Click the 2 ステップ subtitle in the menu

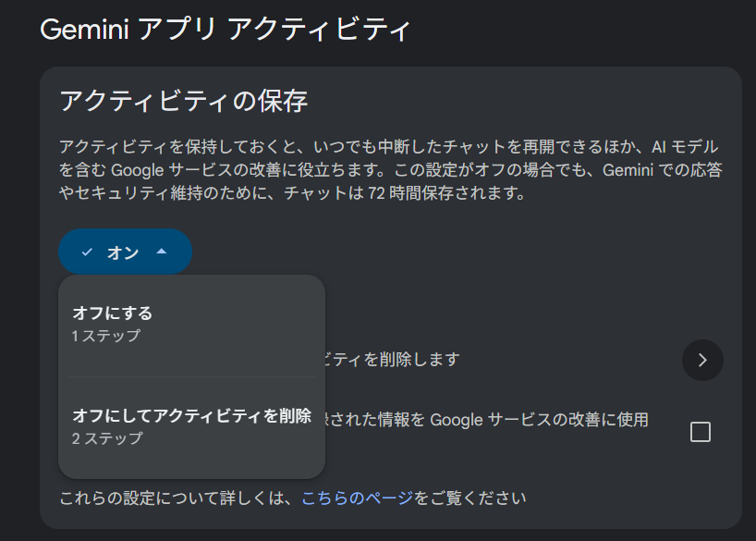click(x=107, y=438)
